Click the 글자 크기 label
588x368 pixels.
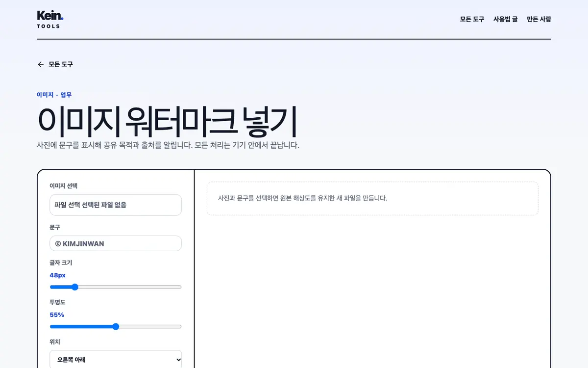click(61, 263)
